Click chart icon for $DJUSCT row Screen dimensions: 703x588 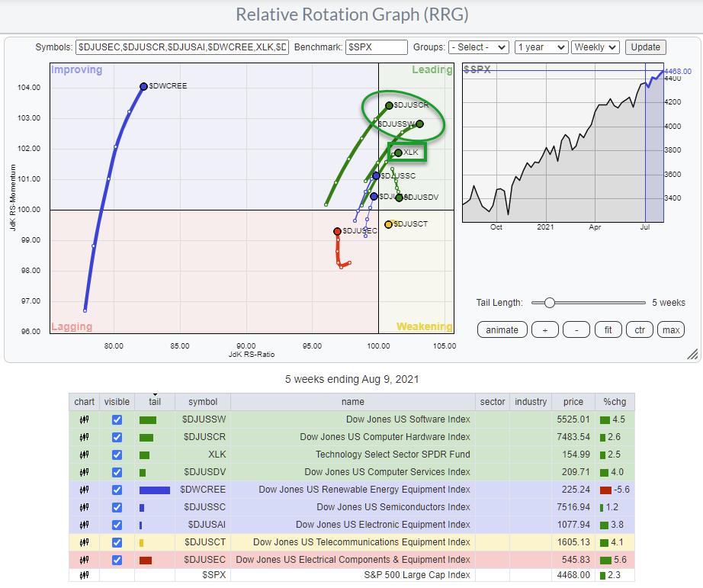(84, 542)
